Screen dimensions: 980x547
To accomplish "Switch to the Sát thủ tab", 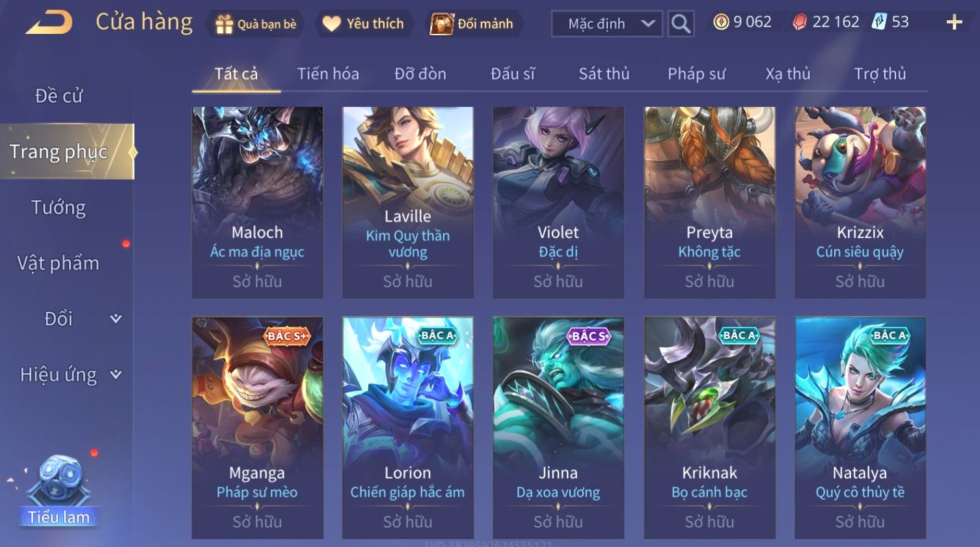I will (604, 74).
